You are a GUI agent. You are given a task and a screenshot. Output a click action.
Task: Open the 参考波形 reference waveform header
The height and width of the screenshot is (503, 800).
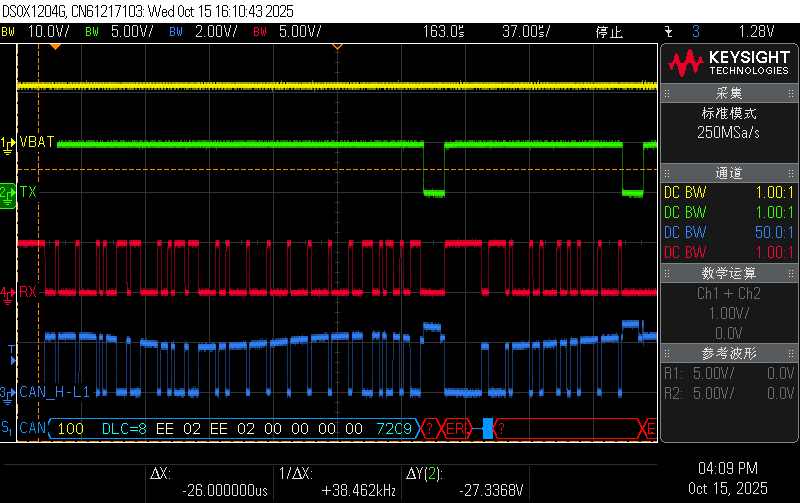coord(729,354)
